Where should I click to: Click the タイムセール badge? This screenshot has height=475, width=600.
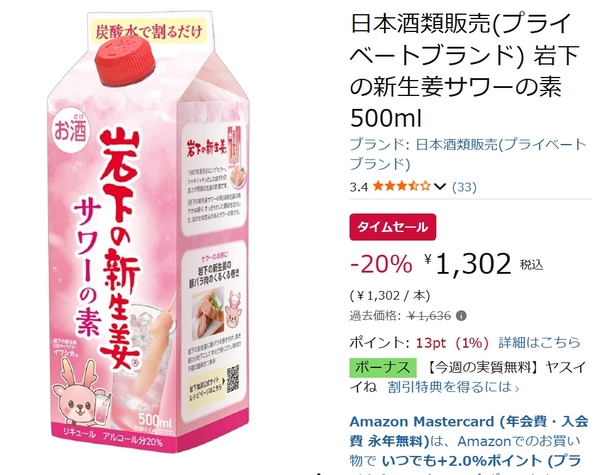[393, 227]
